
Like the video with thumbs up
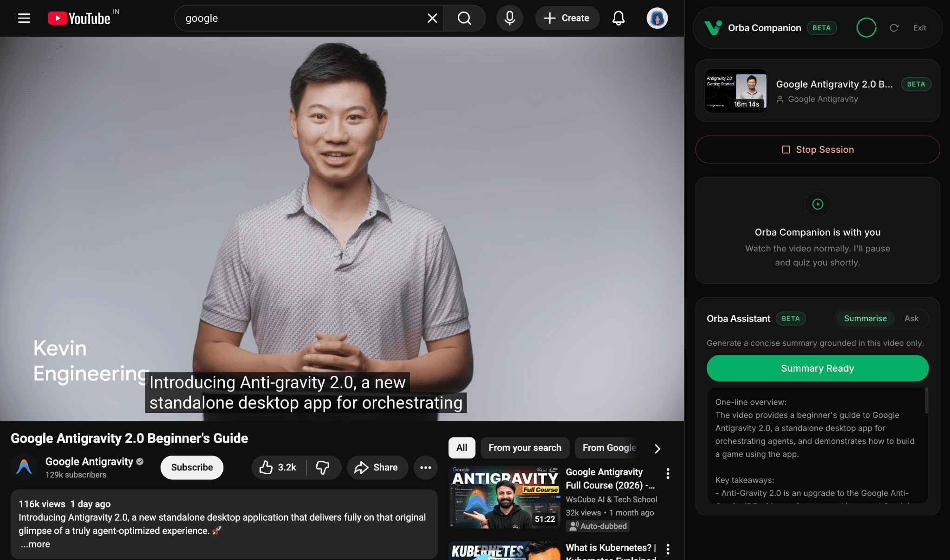pos(279,467)
